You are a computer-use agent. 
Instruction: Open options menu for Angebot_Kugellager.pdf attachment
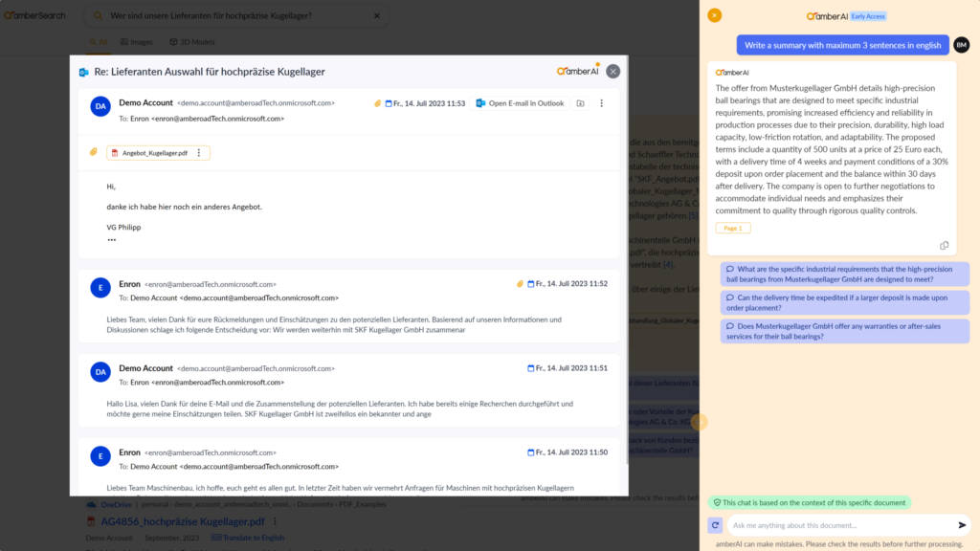click(x=199, y=153)
